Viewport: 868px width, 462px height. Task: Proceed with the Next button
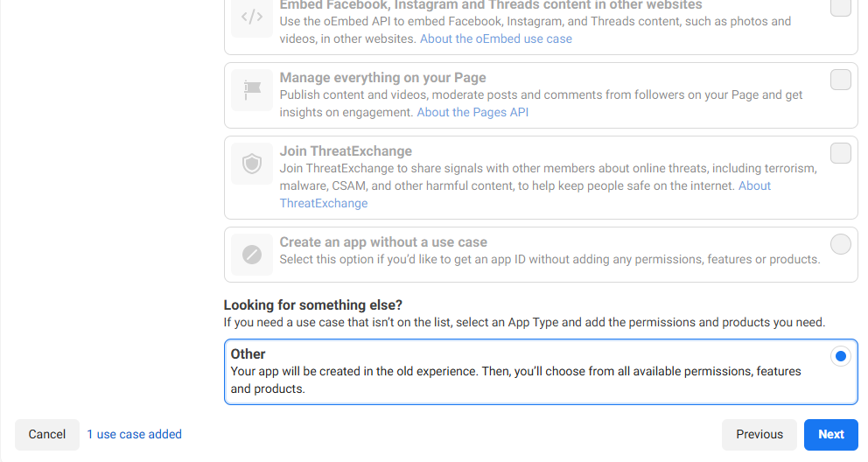830,434
